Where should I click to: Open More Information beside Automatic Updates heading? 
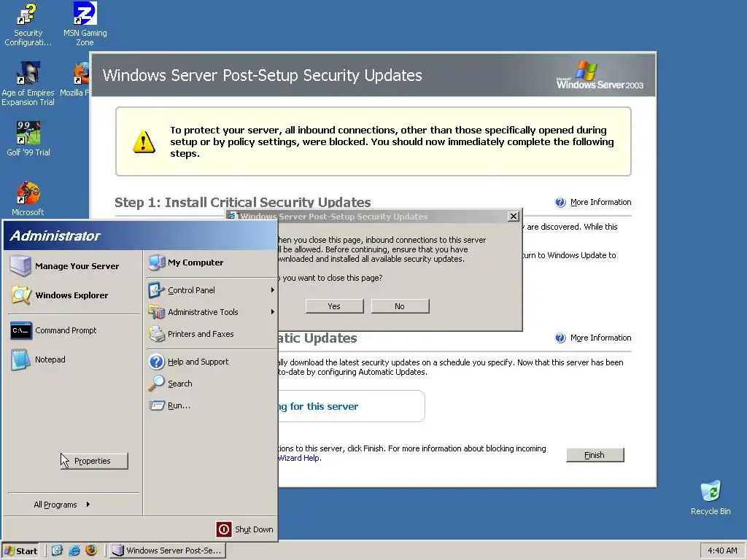tap(600, 338)
